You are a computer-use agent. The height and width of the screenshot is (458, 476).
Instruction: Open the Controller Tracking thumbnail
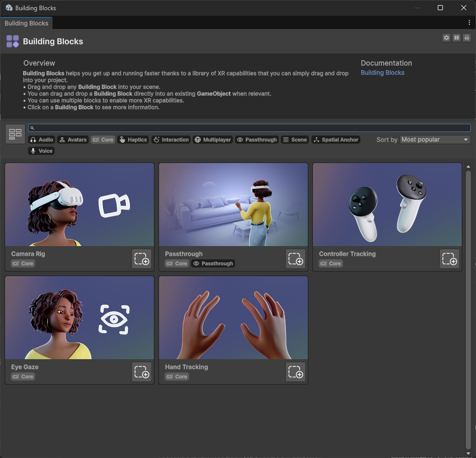(x=387, y=205)
